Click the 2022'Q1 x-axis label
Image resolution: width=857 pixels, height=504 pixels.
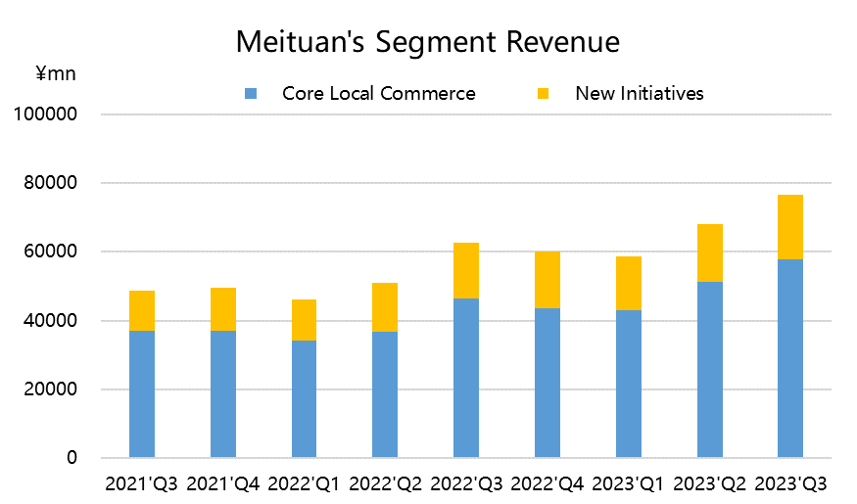304,483
